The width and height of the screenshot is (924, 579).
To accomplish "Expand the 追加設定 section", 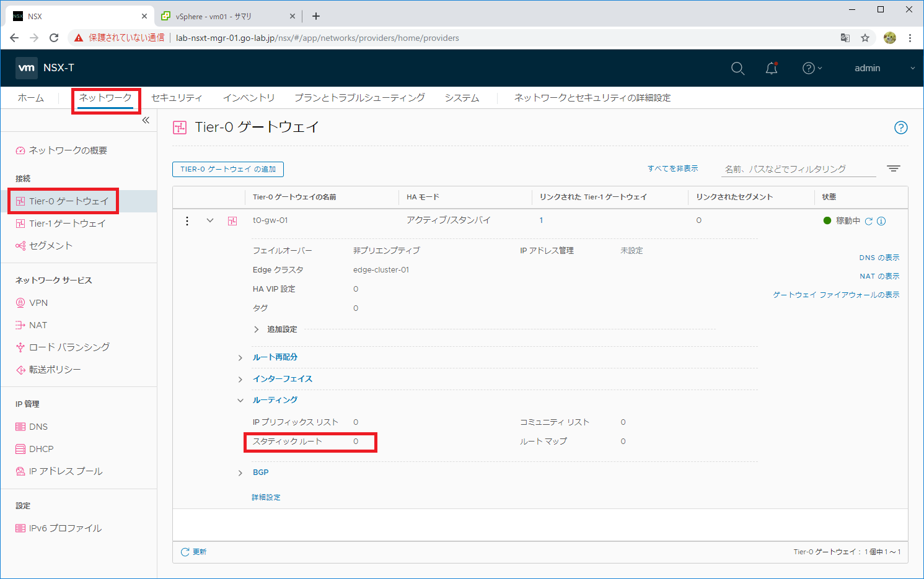I will coord(257,329).
